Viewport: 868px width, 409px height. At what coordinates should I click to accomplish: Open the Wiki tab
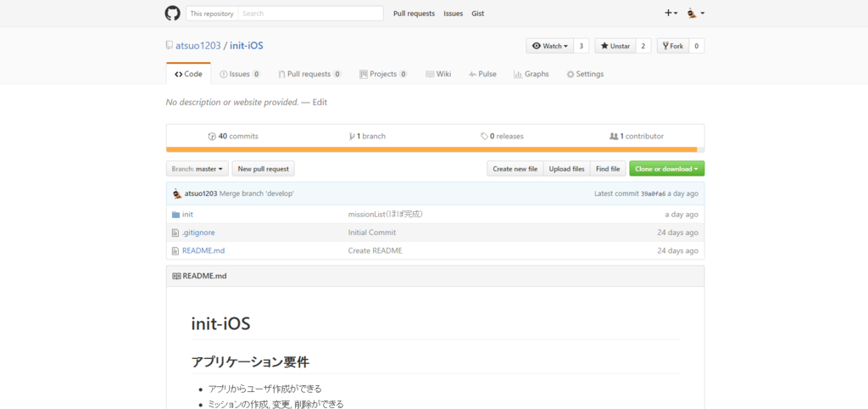tap(438, 74)
